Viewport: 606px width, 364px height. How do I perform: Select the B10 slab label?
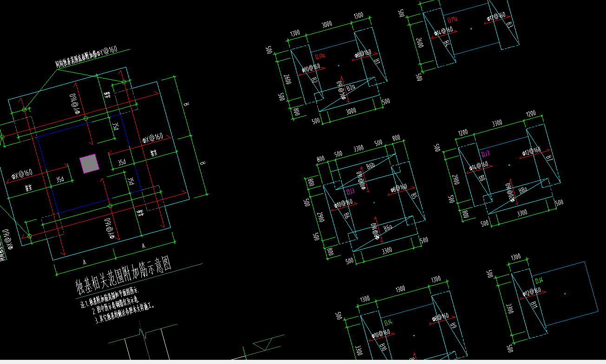tap(383, 347)
